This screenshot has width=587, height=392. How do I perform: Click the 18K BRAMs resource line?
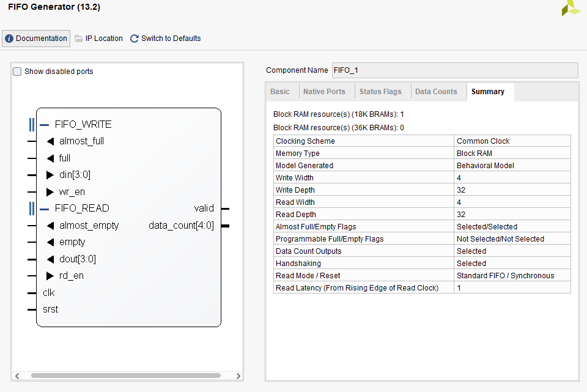(338, 114)
